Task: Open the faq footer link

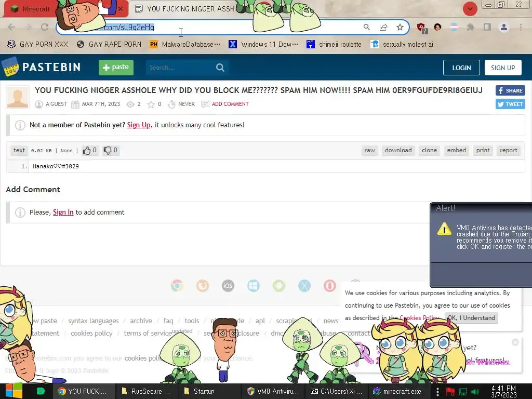Action: coord(168,321)
